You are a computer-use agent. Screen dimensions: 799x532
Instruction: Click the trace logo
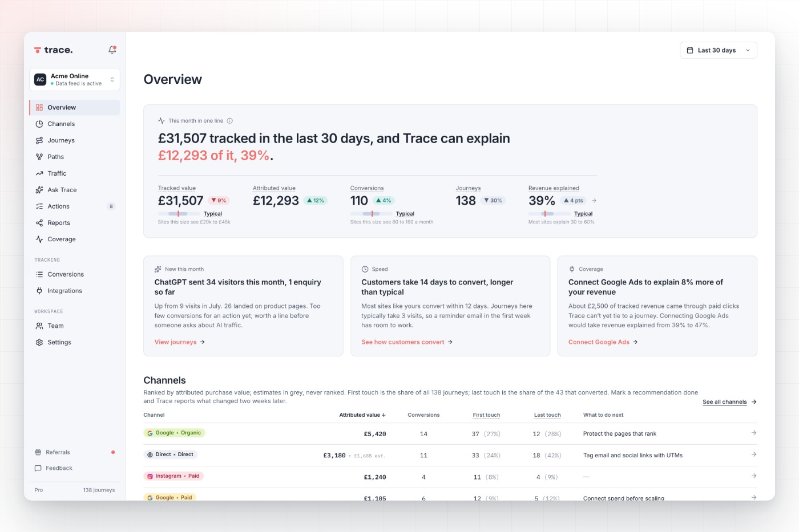click(x=53, y=50)
